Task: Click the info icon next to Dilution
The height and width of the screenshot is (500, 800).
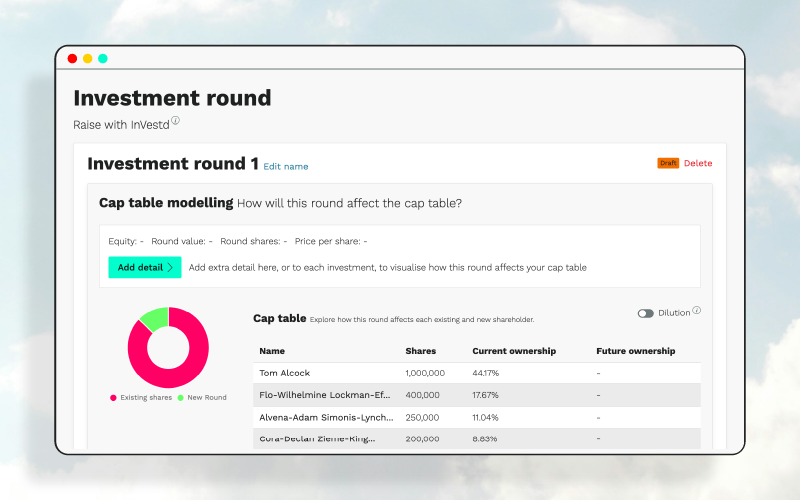Action: coord(696,310)
